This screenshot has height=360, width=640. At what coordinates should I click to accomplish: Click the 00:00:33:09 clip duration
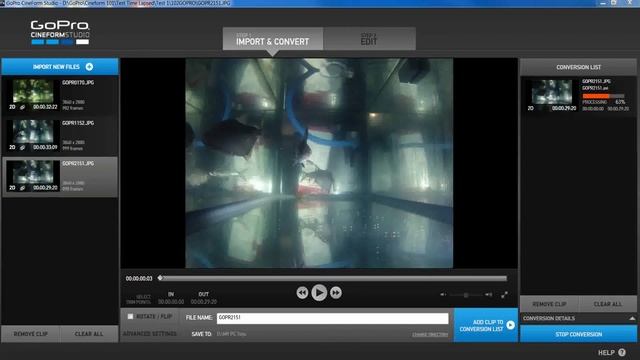(45, 147)
